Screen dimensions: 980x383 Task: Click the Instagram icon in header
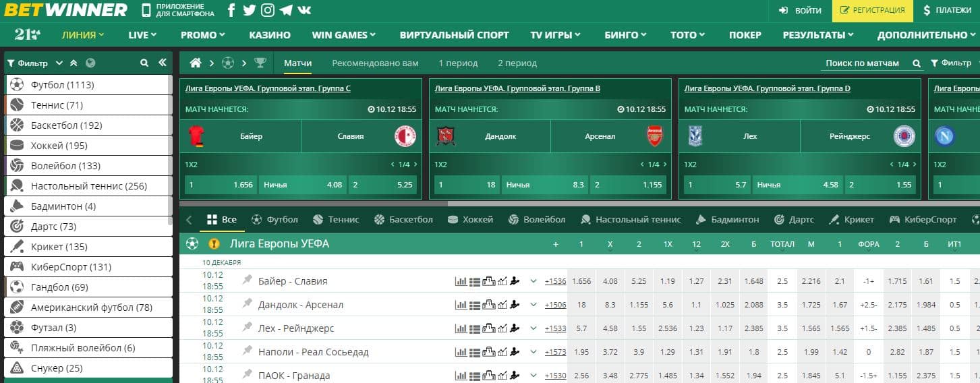[x=268, y=10]
